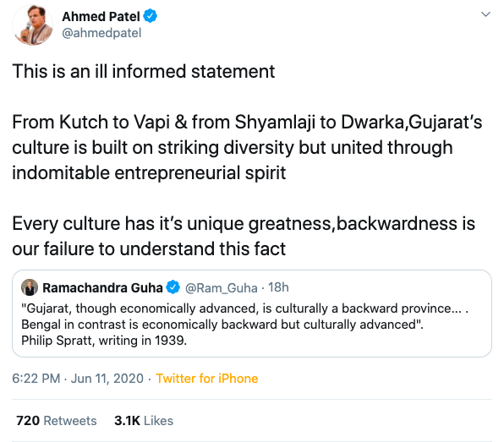504x442 pixels.
Task: View the 720 Retweets list
Action: (x=57, y=421)
